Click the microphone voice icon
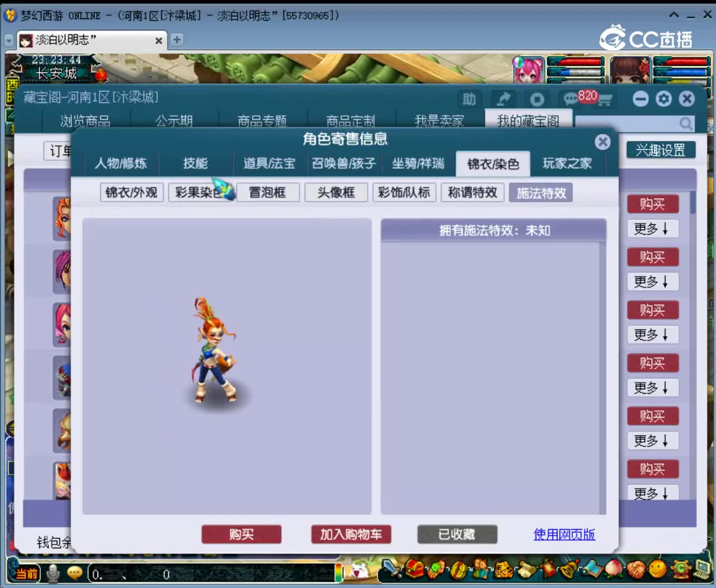Screen dimensions: 716x588 [54, 573]
